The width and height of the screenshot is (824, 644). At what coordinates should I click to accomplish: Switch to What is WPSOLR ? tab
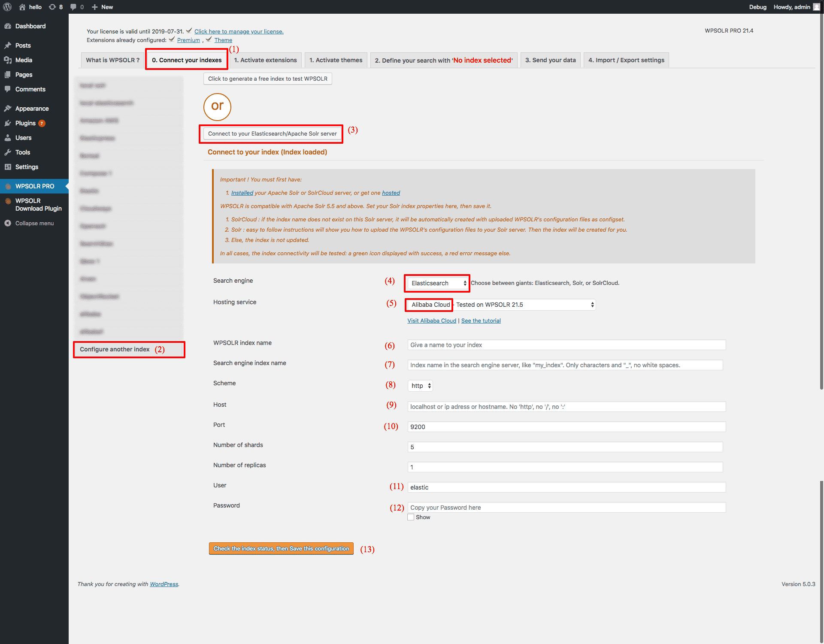(112, 60)
